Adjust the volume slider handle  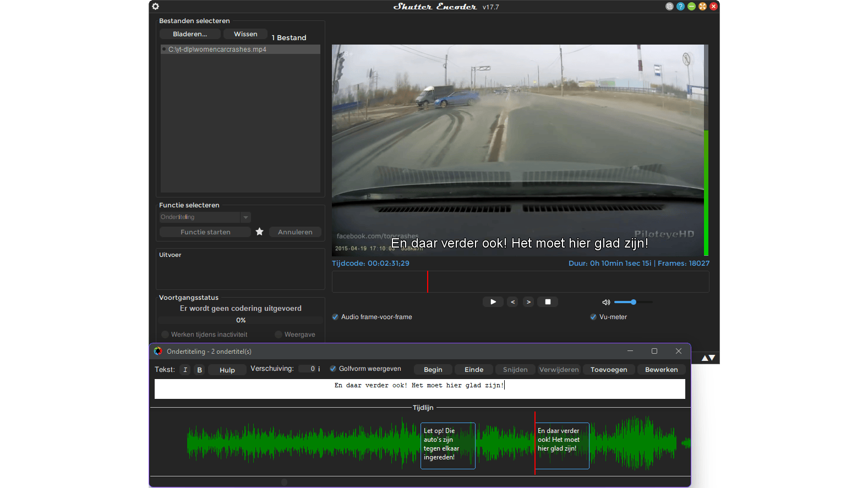634,302
